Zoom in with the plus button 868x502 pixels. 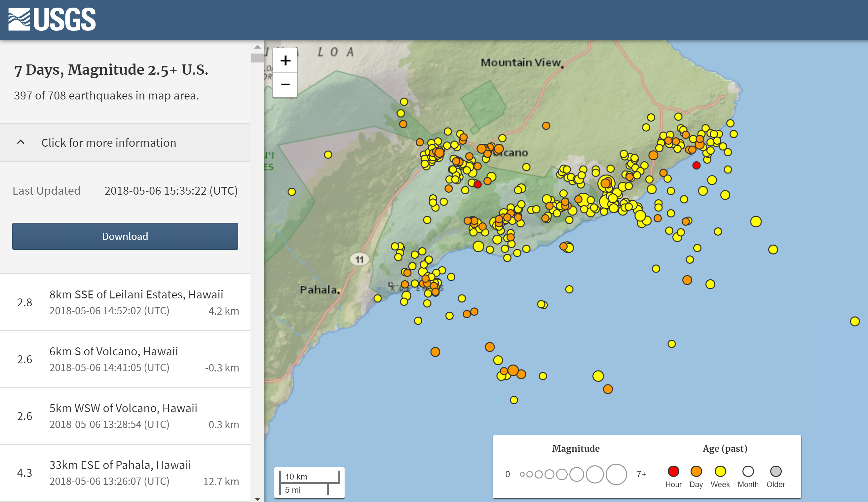click(285, 60)
